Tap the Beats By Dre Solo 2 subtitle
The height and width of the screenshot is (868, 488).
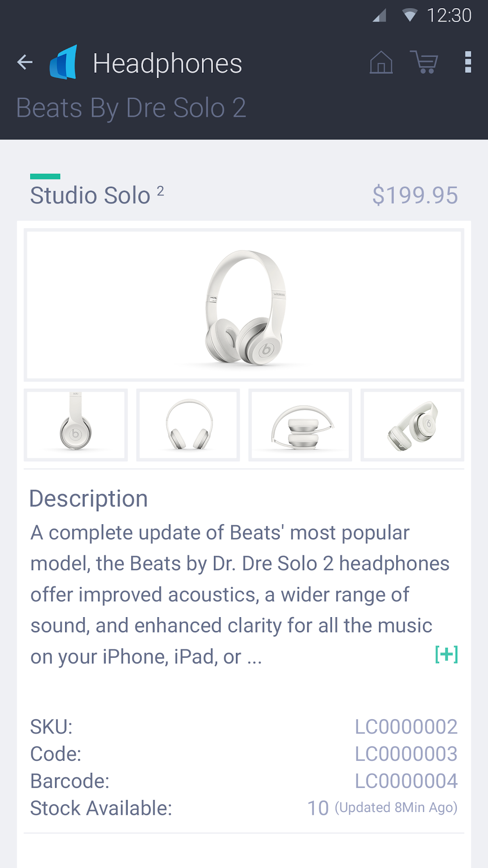pos(131,108)
